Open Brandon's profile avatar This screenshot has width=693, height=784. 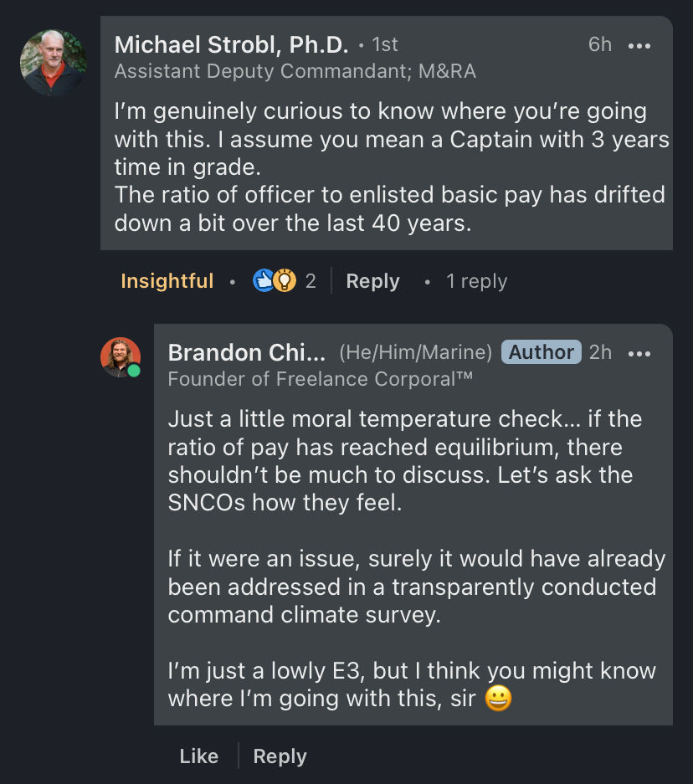[121, 357]
